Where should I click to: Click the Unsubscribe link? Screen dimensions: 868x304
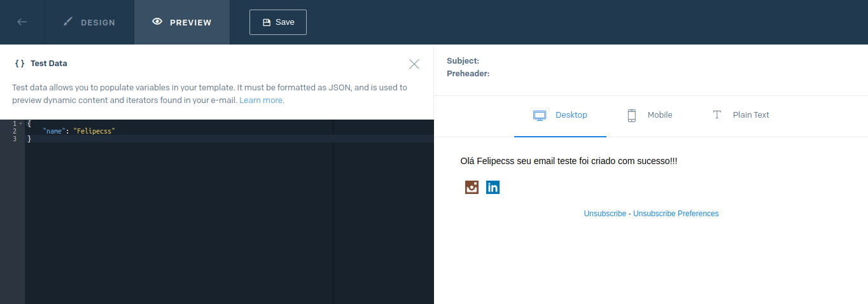click(x=605, y=214)
